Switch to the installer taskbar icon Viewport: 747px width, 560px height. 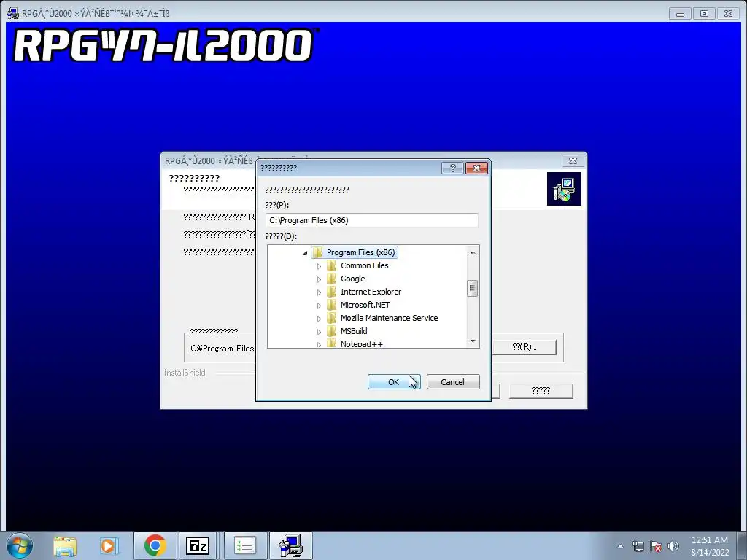291,545
